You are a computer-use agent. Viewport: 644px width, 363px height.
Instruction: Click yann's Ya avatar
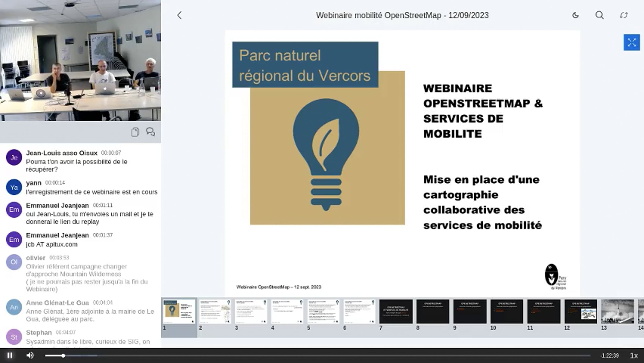coord(14,187)
